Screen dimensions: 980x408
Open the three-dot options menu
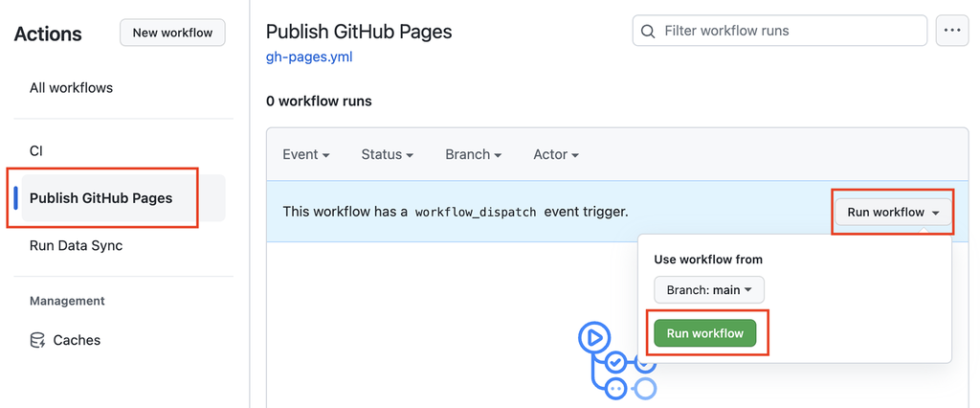951,31
